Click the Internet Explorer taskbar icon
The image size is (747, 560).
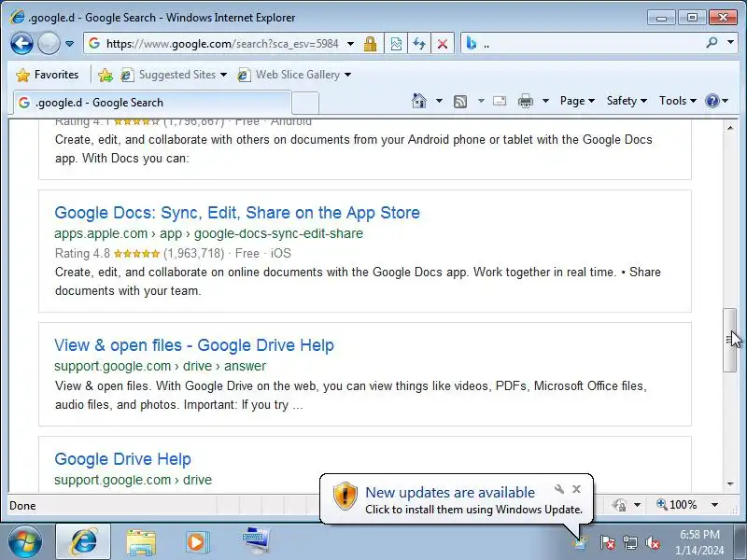tap(83, 542)
